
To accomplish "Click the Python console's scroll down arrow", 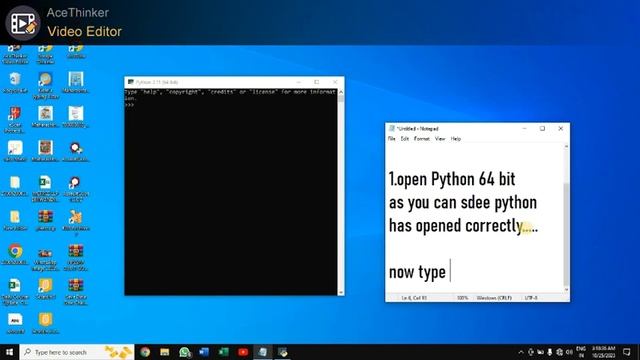I will click(341, 292).
